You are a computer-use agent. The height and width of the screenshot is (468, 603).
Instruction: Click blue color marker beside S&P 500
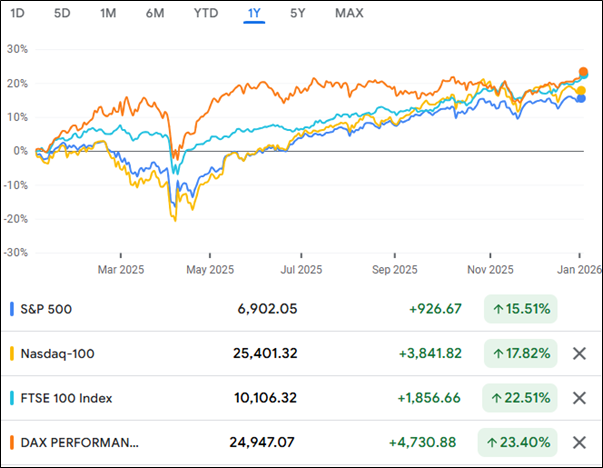coord(10,309)
